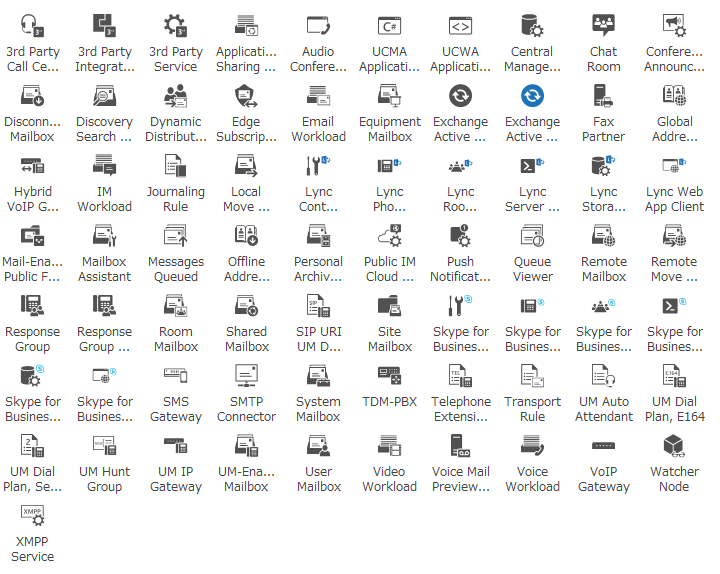This screenshot has width=720, height=574.
Task: Select the Lync Control Panel tools icon
Action: 318,166
